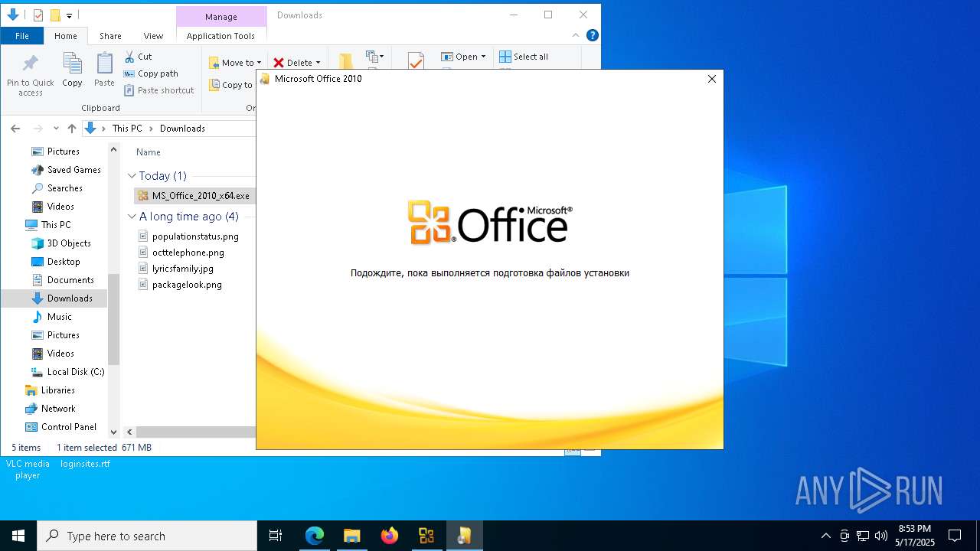Click Select all in ribbon

point(524,57)
